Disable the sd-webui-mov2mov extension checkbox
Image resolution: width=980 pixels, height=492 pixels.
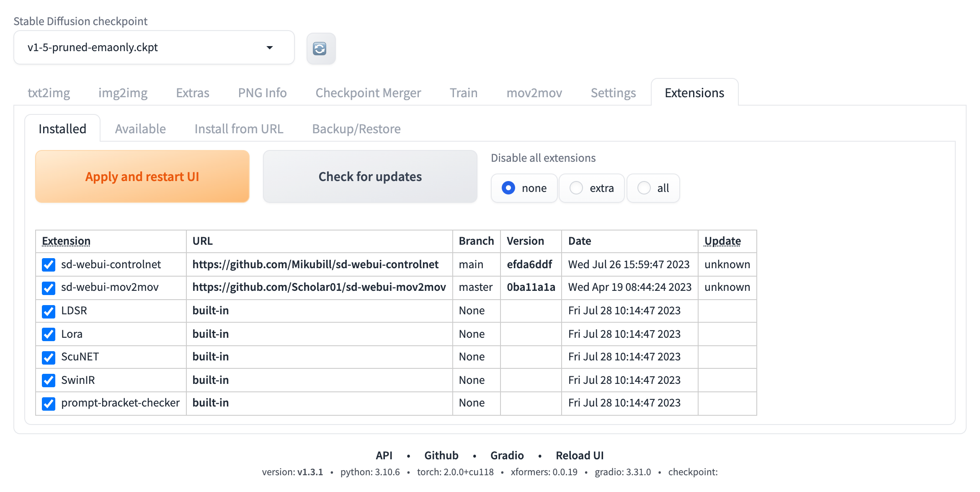point(49,287)
